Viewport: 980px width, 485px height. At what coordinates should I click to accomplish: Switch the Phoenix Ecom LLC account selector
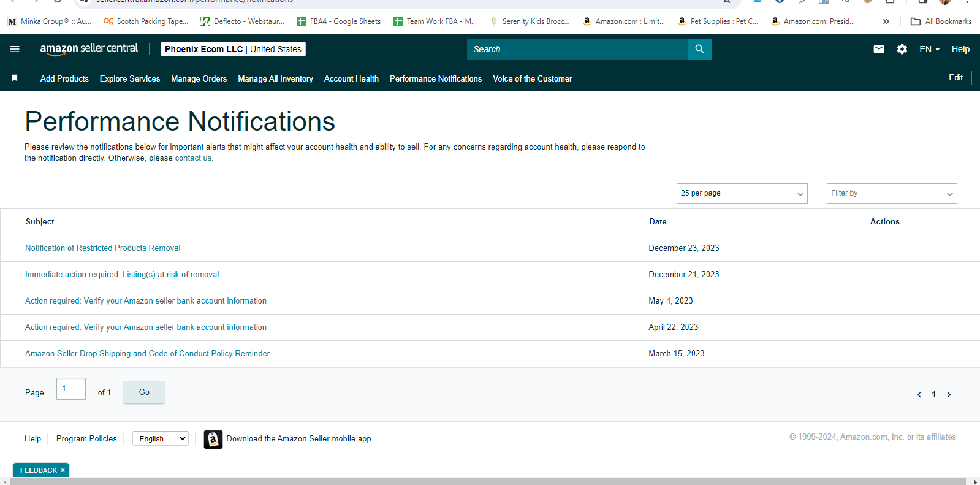(x=233, y=49)
